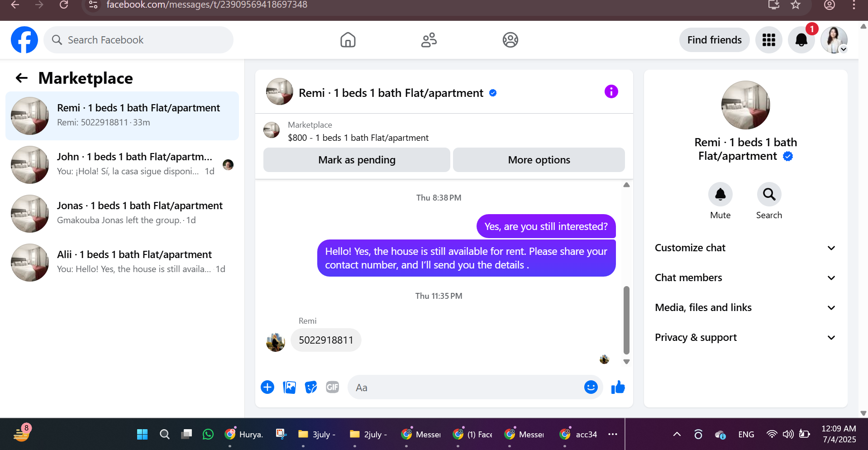Screen dimensions: 868x450
Task: Open the Home tab icon
Action: pyautogui.click(x=348, y=40)
